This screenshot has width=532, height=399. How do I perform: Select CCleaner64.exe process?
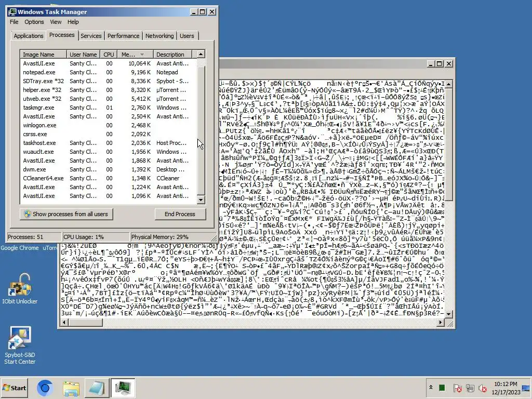(109, 178)
